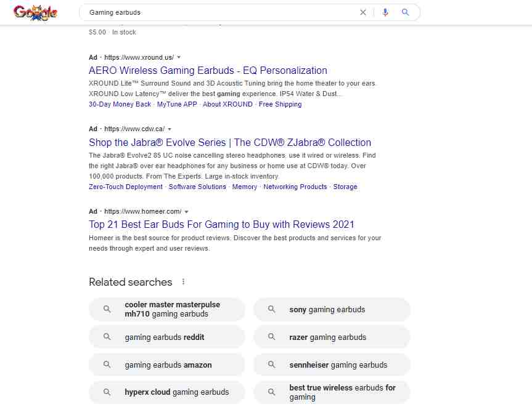Click the https://www.homeer.com/ ad URL
Screen dimensions: 532x412
142,211
